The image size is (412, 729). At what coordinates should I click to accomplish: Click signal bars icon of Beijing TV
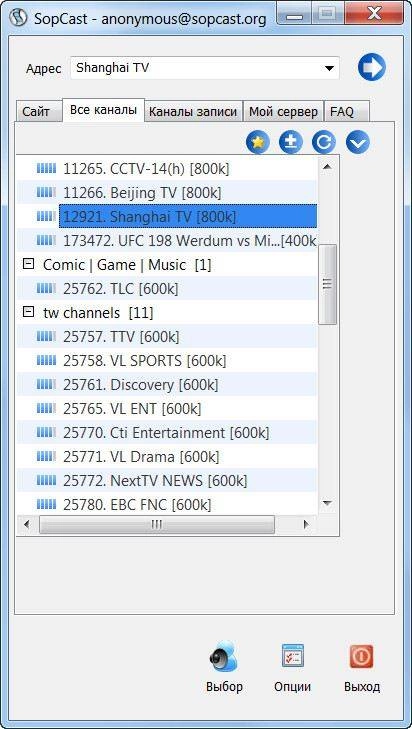coord(46,192)
